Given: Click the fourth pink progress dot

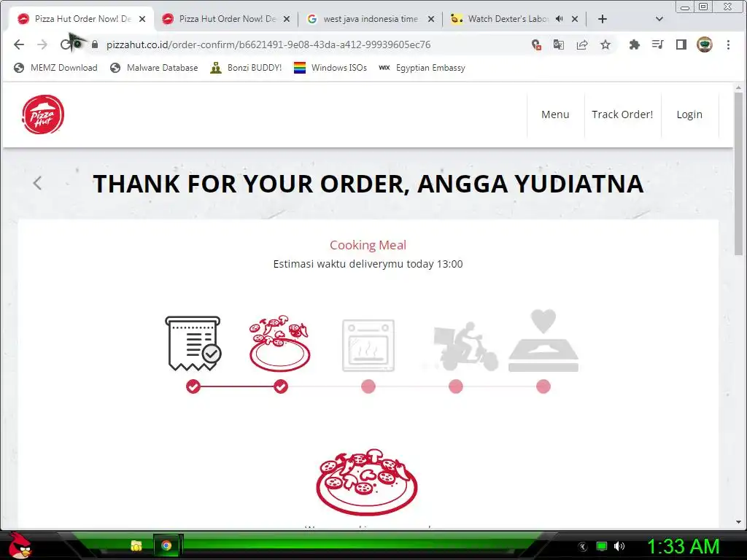Looking at the screenshot, I should click(x=456, y=386).
